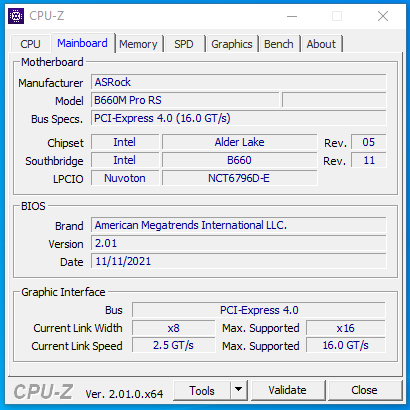Image resolution: width=410 pixels, height=410 pixels.
Task: Click the Tools button
Action: click(x=202, y=390)
